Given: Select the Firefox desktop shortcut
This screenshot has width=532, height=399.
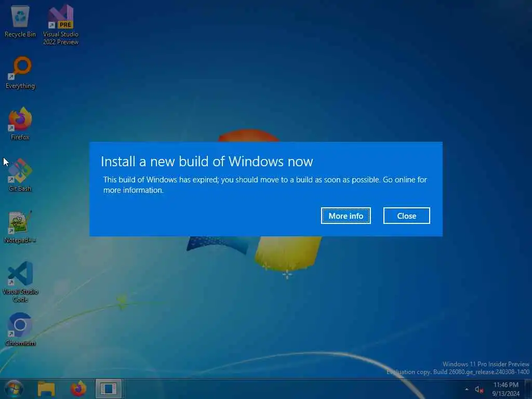Looking at the screenshot, I should (x=20, y=124).
